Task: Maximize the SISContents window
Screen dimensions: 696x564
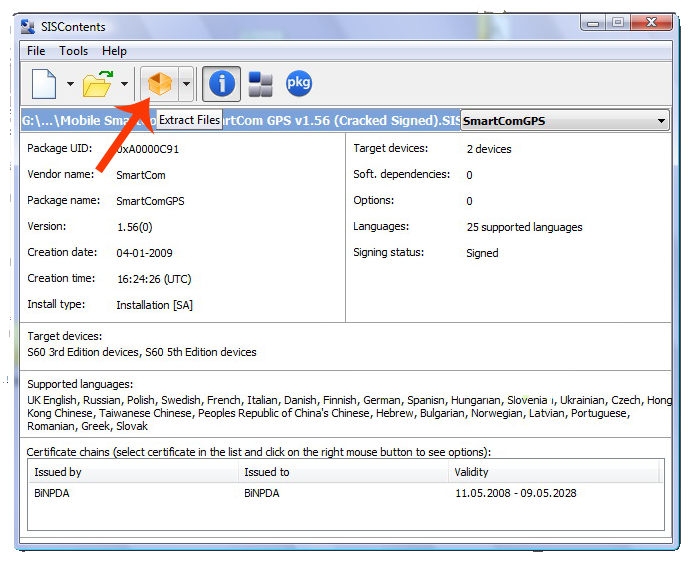Action: (618, 23)
